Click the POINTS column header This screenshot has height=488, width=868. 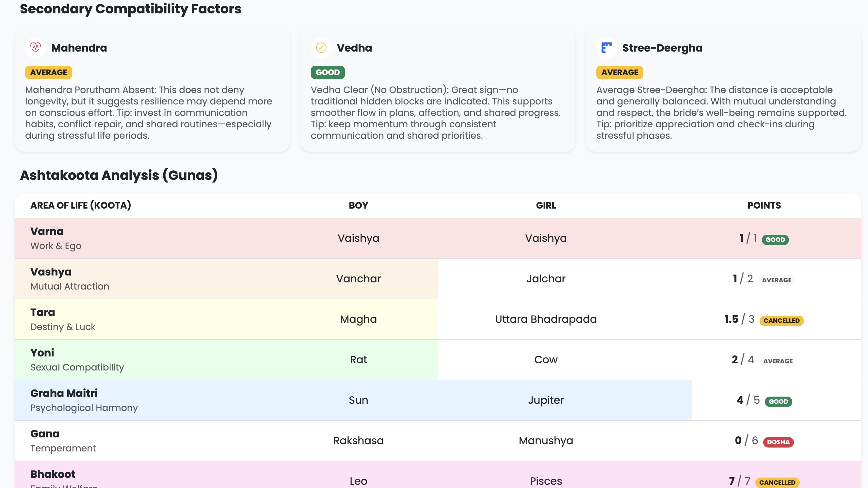[764, 205]
